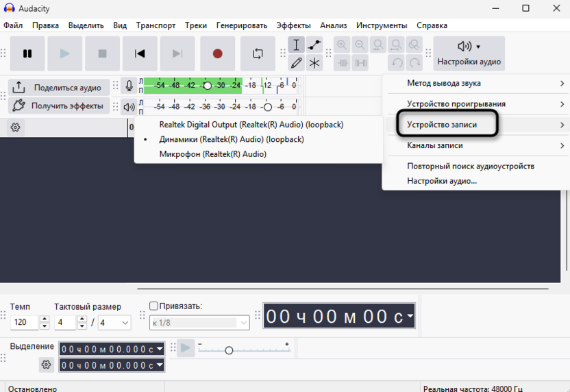Screen dimensions: 570x392
Task: Click the Zoom In magnifier icon
Action: point(342,45)
